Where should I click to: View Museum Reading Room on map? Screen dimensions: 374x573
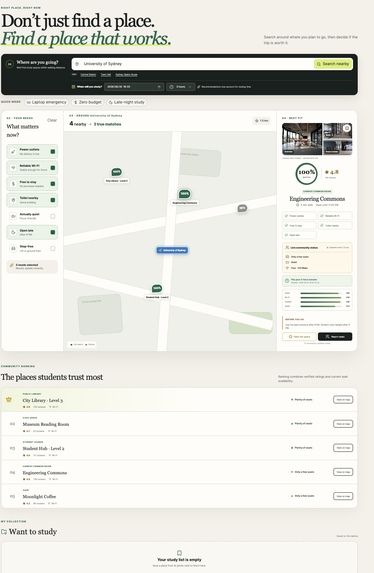[343, 424]
